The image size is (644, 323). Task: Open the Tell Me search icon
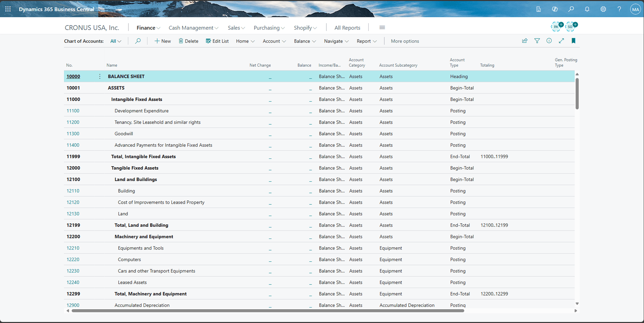[x=572, y=9]
